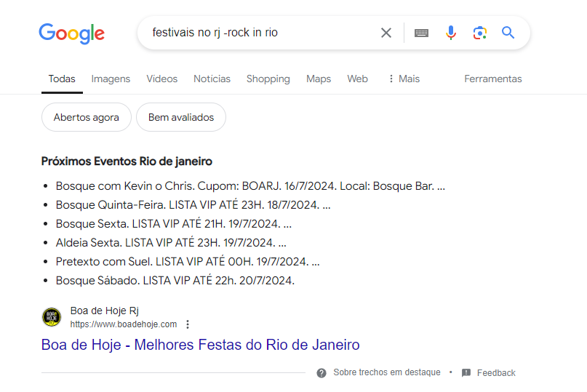Image resolution: width=587 pixels, height=392 pixels.
Task: Go to the Maps tab
Action: 319,79
